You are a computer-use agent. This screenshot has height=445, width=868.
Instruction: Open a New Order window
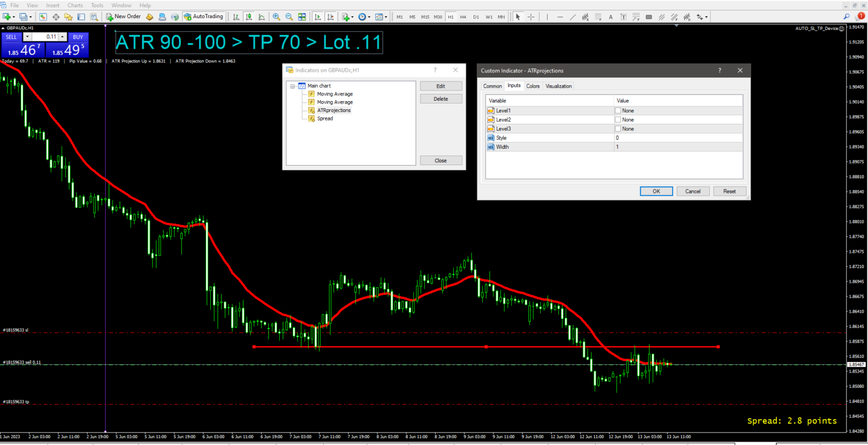[123, 16]
